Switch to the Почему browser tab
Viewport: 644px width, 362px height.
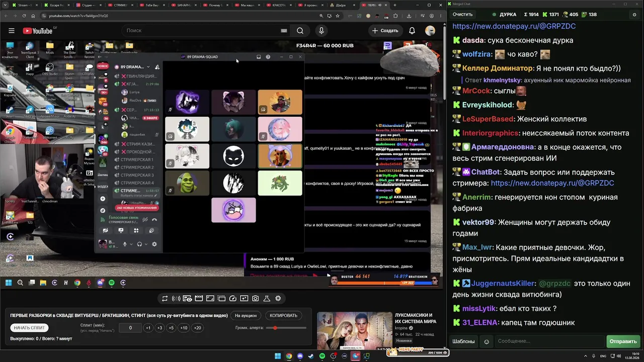click(215, 5)
